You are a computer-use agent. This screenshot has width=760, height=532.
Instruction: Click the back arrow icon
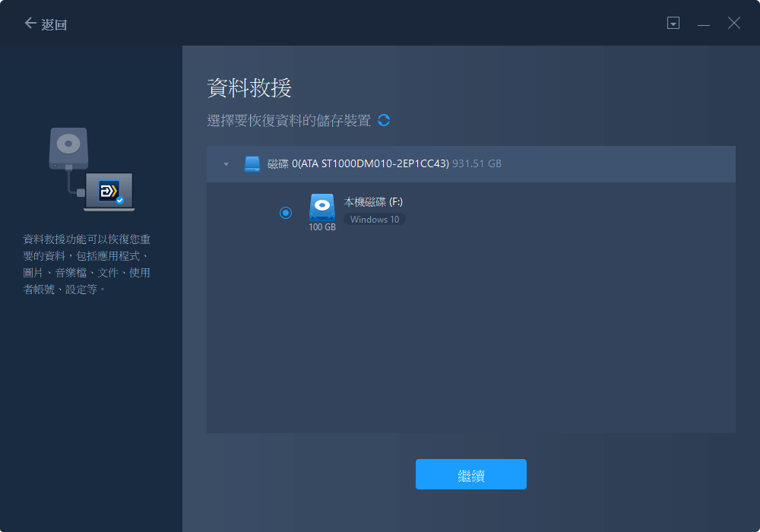pyautogui.click(x=30, y=24)
